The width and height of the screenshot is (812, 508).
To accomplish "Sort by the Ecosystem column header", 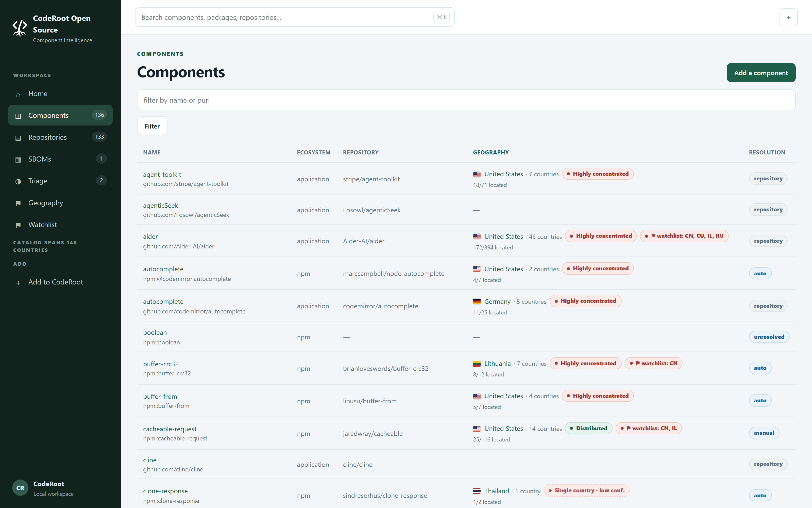I will coord(313,153).
